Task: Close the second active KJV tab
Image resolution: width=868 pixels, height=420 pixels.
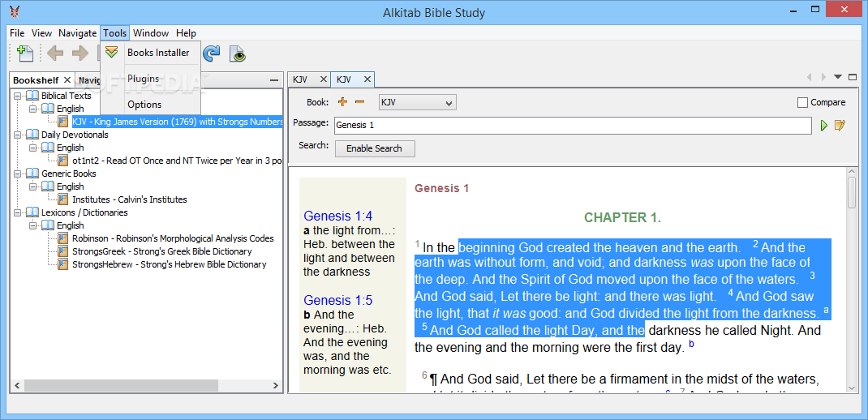Action: coord(367,79)
